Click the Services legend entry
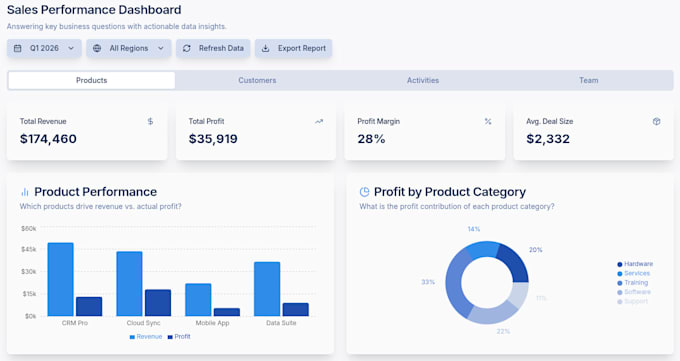 634,273
